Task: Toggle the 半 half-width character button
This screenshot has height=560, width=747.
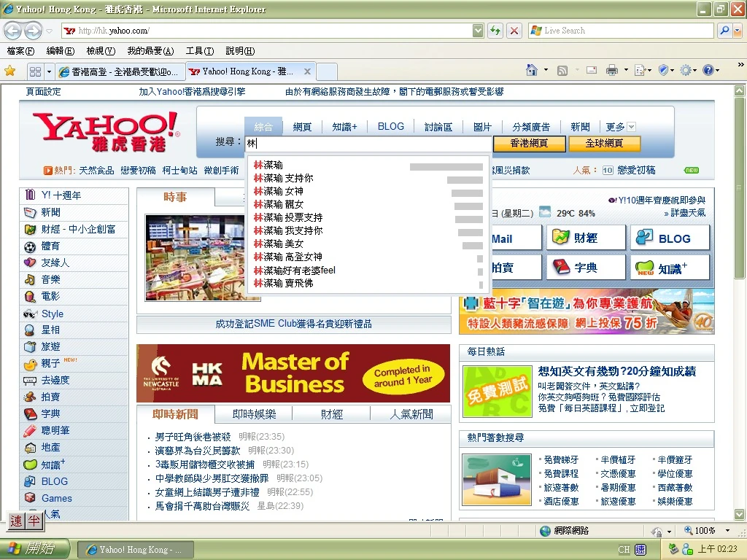Action: (x=34, y=521)
